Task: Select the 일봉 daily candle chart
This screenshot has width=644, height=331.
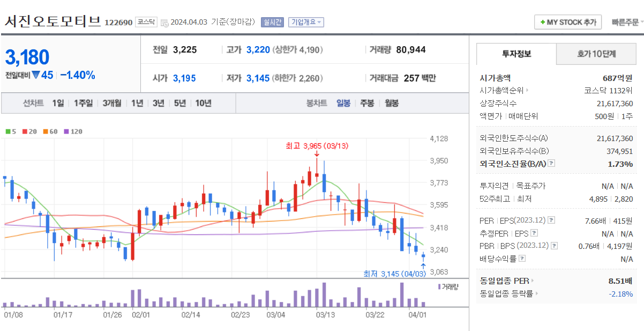Action: click(343, 103)
